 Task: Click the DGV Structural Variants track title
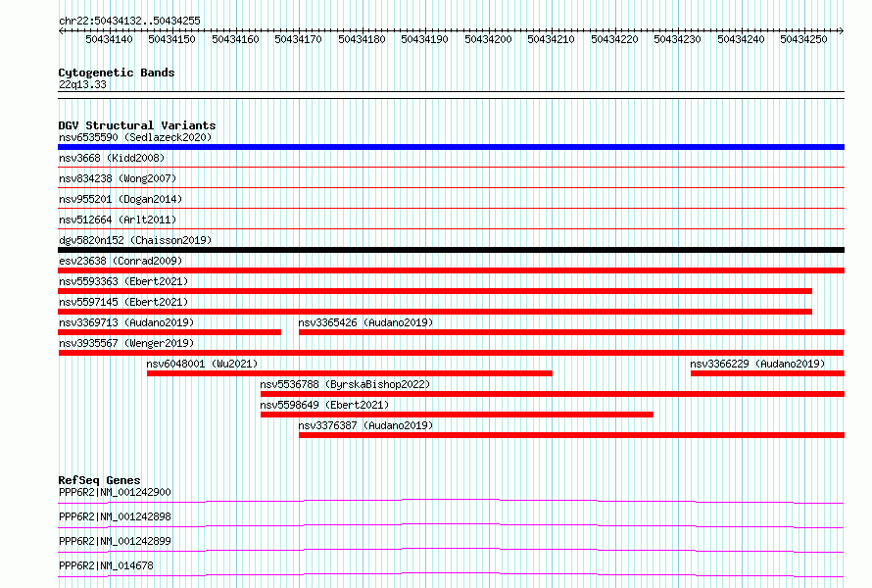click(x=137, y=125)
